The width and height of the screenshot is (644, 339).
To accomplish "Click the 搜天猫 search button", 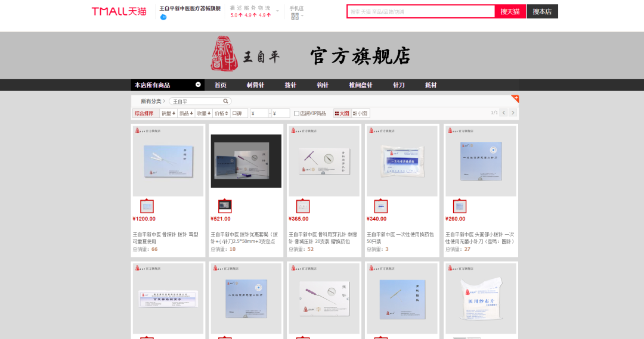I will (510, 11).
